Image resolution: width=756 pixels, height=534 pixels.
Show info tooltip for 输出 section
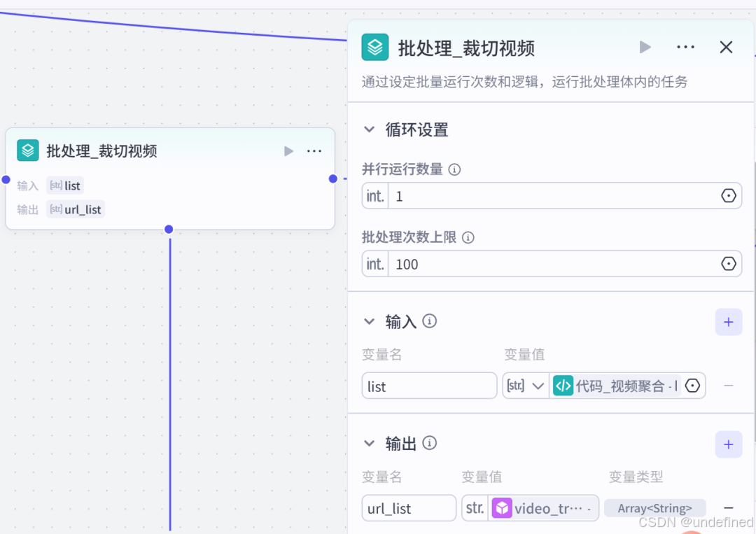[430, 443]
